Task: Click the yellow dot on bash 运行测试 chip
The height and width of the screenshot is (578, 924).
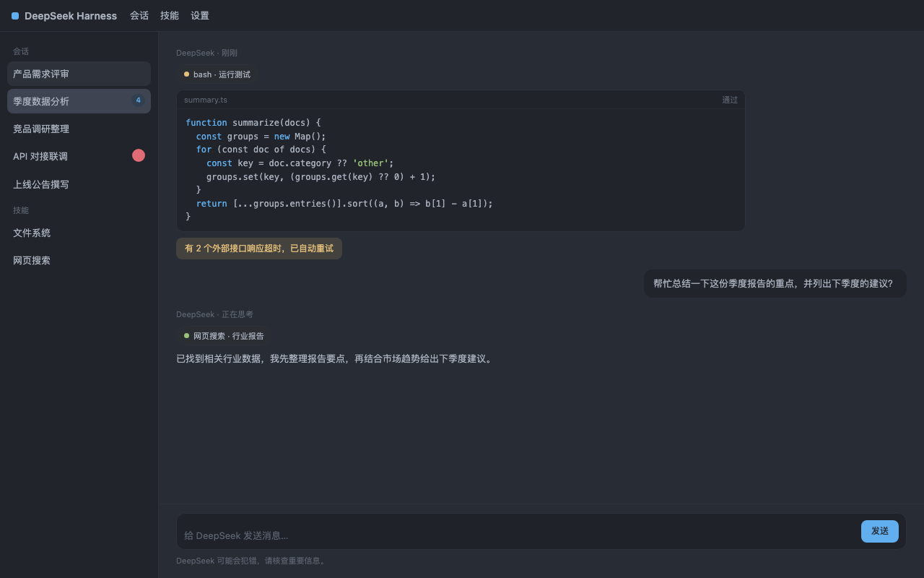Action: [x=186, y=74]
